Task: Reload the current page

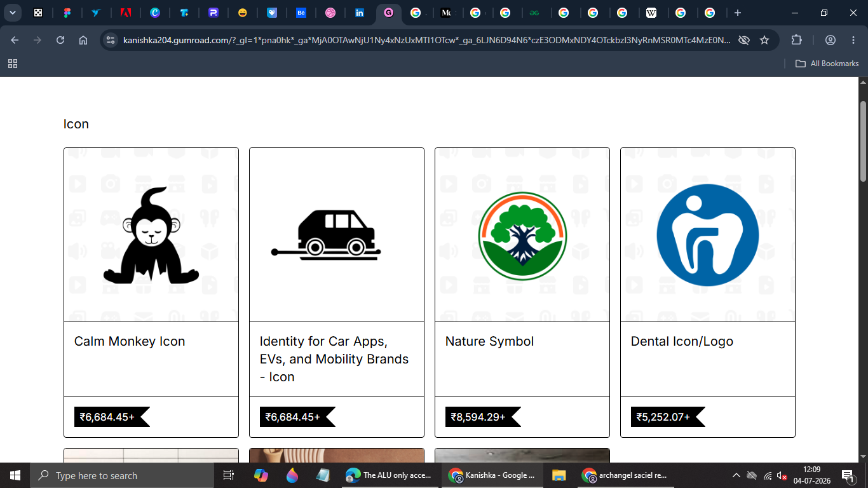Action: point(60,40)
